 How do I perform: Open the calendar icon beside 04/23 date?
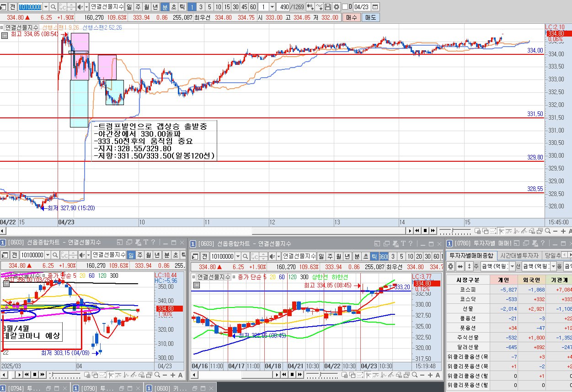click(x=375, y=7)
